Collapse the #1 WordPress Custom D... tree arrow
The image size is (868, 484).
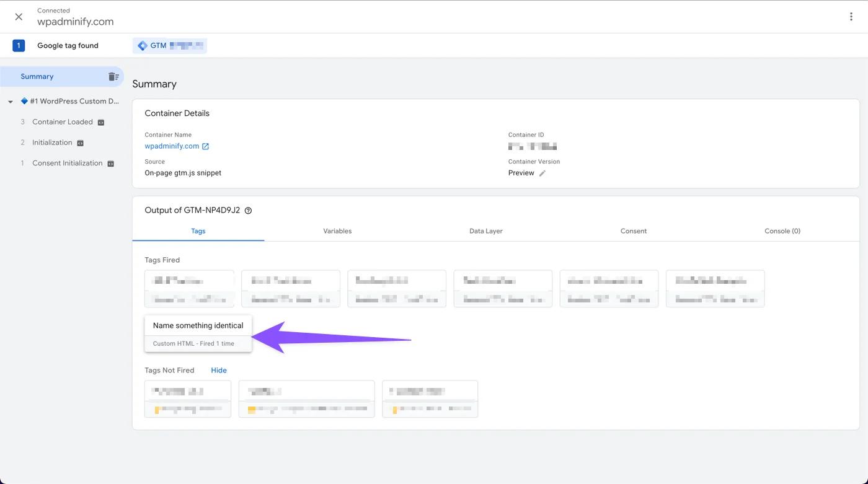(11, 102)
